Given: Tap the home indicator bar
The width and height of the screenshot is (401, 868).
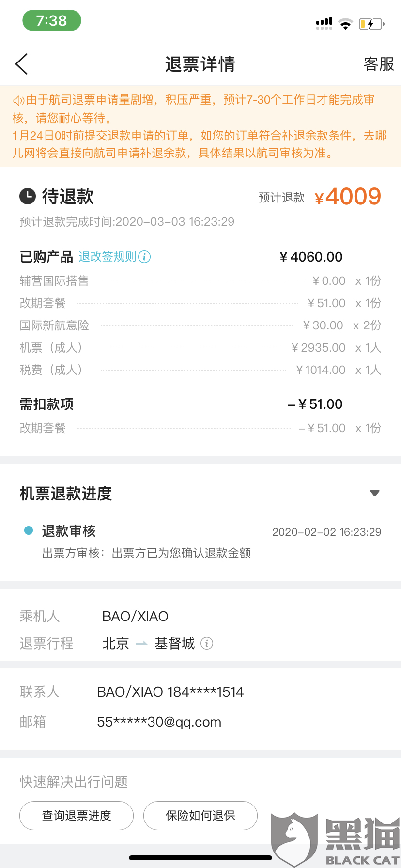Looking at the screenshot, I should point(200,858).
